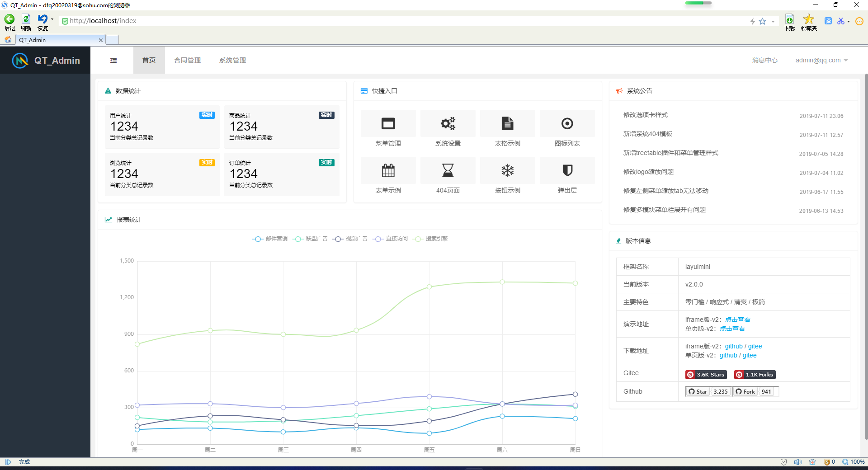
Task: Open the 弹出层 shield icon
Action: point(567,170)
